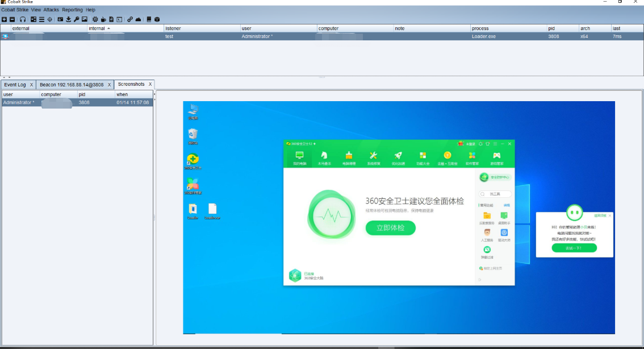
Task: Sort sessions by the process column
Action: [508, 28]
